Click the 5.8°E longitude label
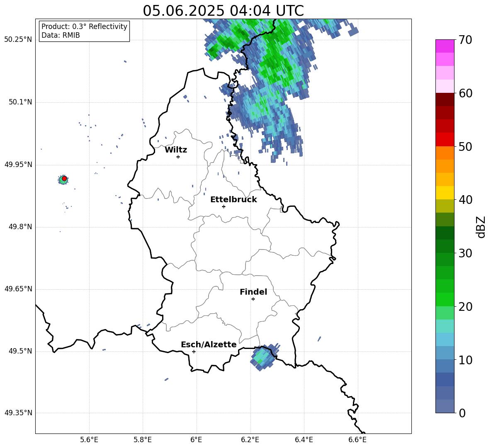Screen dimensions: 491x448 coord(143,440)
